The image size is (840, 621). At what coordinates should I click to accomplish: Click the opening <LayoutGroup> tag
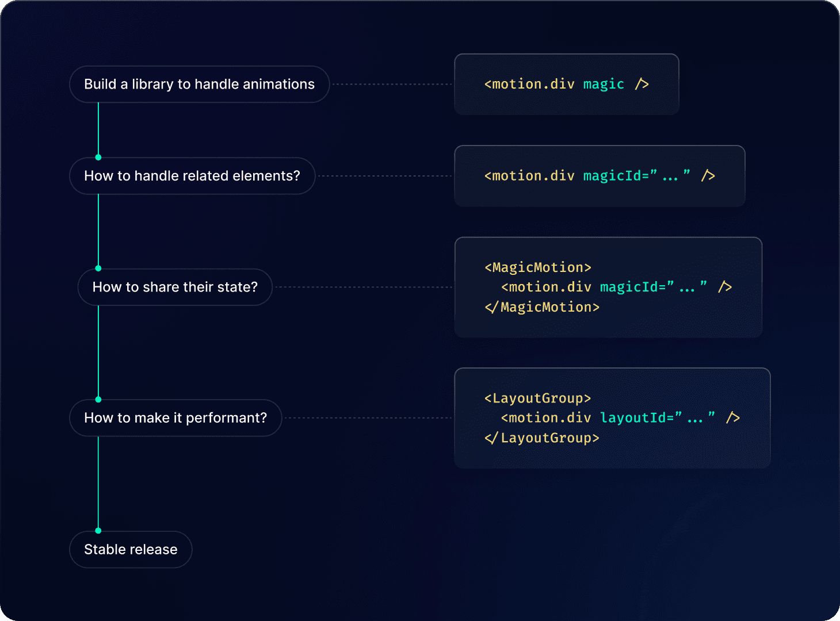coord(538,398)
